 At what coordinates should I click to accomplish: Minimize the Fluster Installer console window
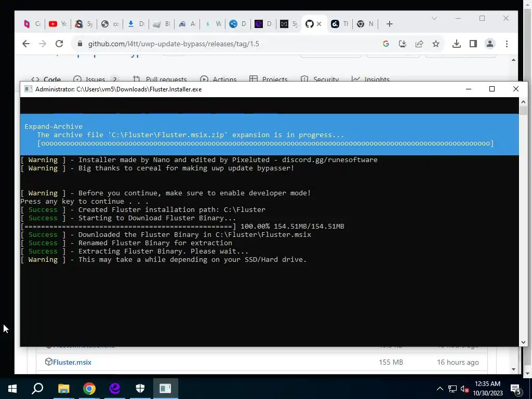coord(469,89)
